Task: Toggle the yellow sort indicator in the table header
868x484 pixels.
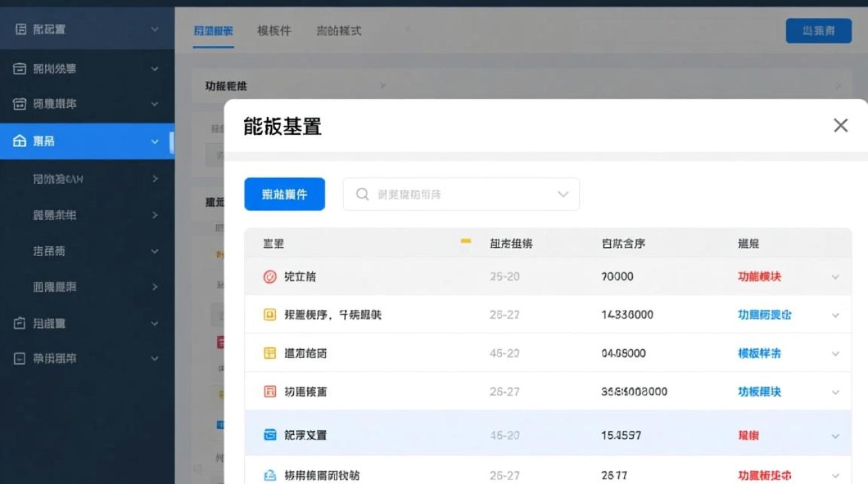Action: [x=465, y=241]
